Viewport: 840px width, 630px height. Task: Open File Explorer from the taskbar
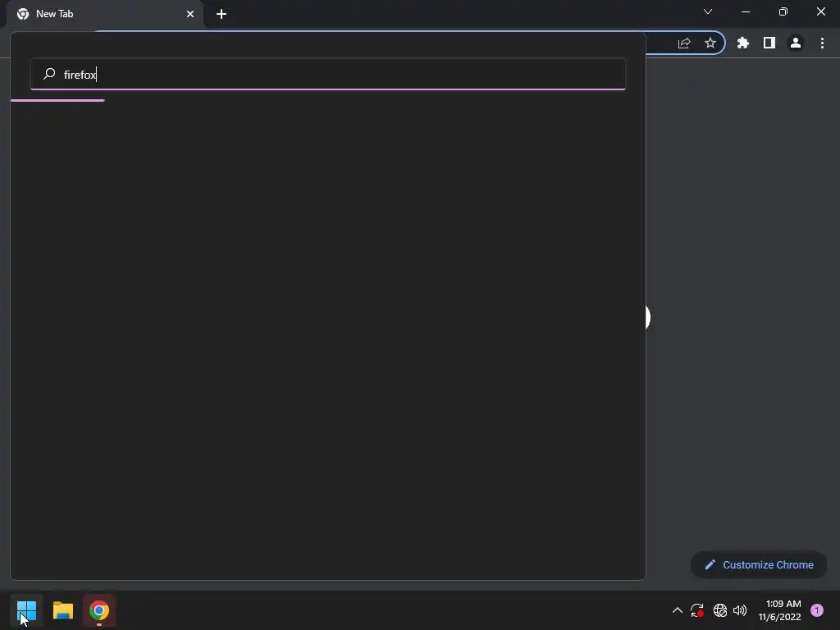(62, 610)
